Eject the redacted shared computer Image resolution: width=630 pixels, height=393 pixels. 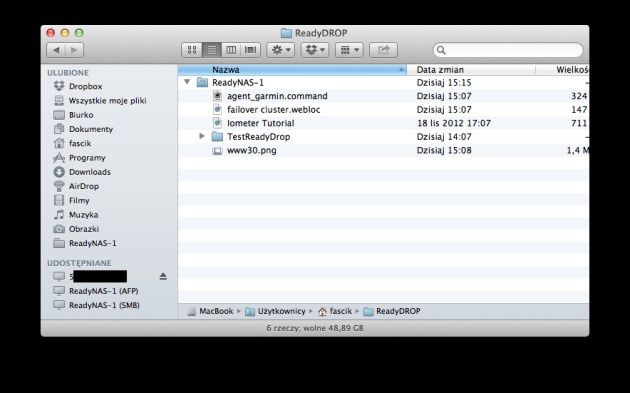[x=163, y=276]
